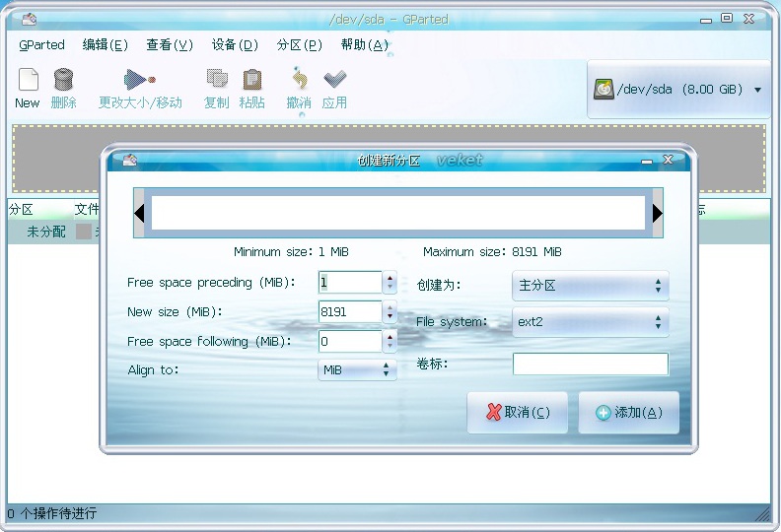Click the right arrow handle of partition slider
Image resolution: width=781 pixels, height=532 pixels.
pyautogui.click(x=658, y=213)
